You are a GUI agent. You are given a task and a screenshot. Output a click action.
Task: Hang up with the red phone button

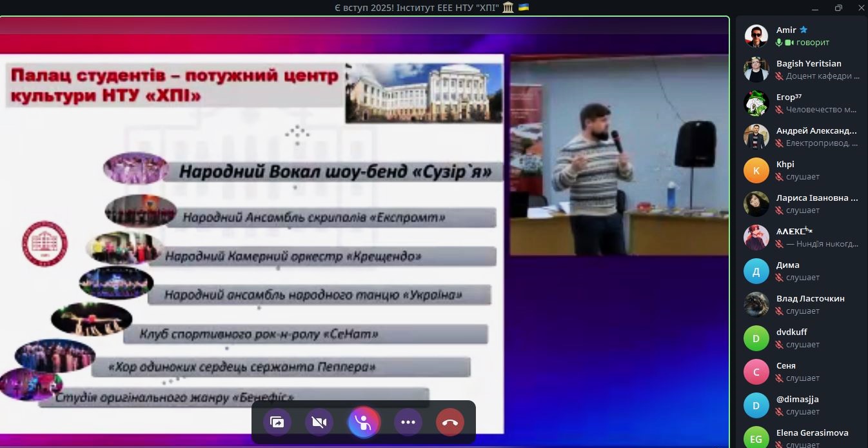click(450, 422)
